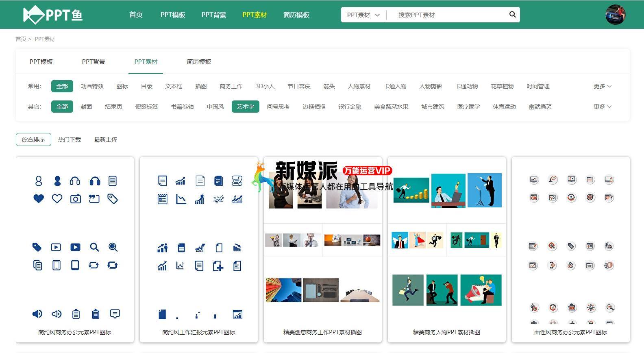The height and width of the screenshot is (353, 644).
Task: Sort by 热门下载
Action: click(70, 139)
